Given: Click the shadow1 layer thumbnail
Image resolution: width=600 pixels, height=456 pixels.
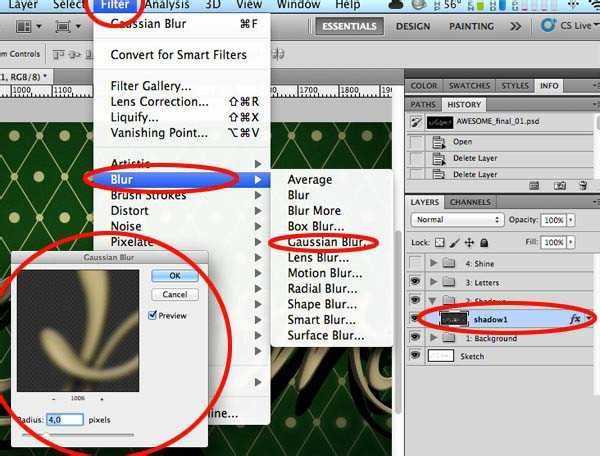Looking at the screenshot, I should click(x=454, y=319).
